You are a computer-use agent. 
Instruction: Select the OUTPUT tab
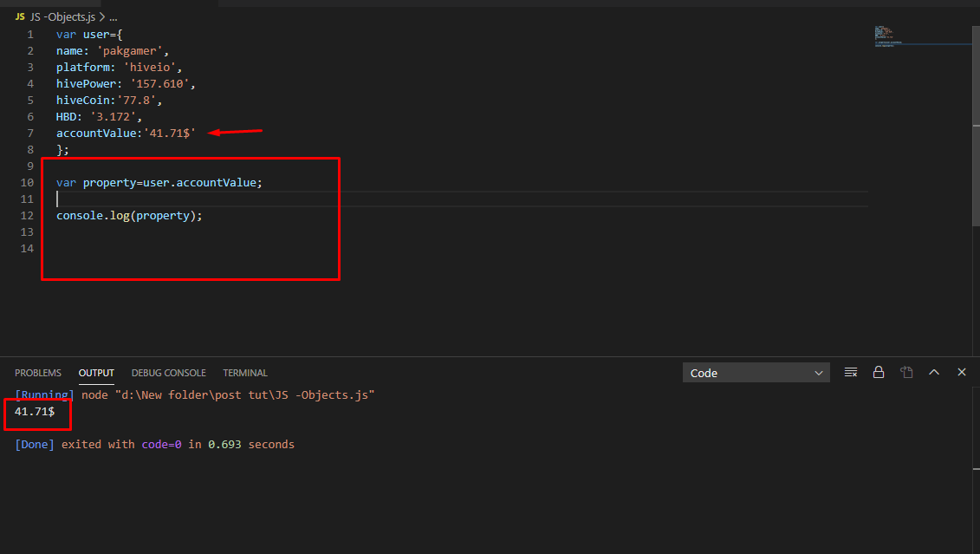(96, 373)
